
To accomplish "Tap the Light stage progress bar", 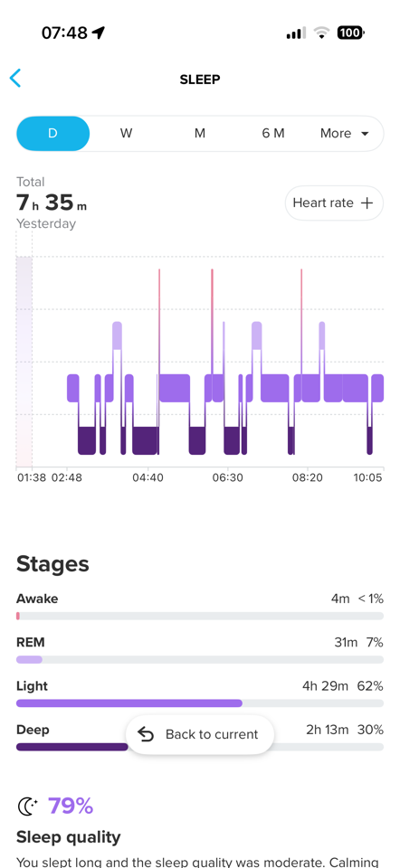I will pyautogui.click(x=200, y=703).
